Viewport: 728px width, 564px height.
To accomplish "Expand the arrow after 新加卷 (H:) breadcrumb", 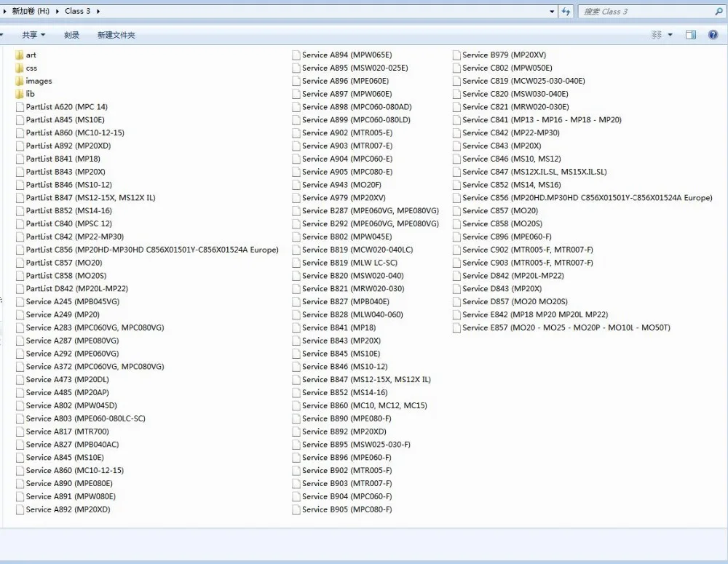I will click(x=57, y=11).
